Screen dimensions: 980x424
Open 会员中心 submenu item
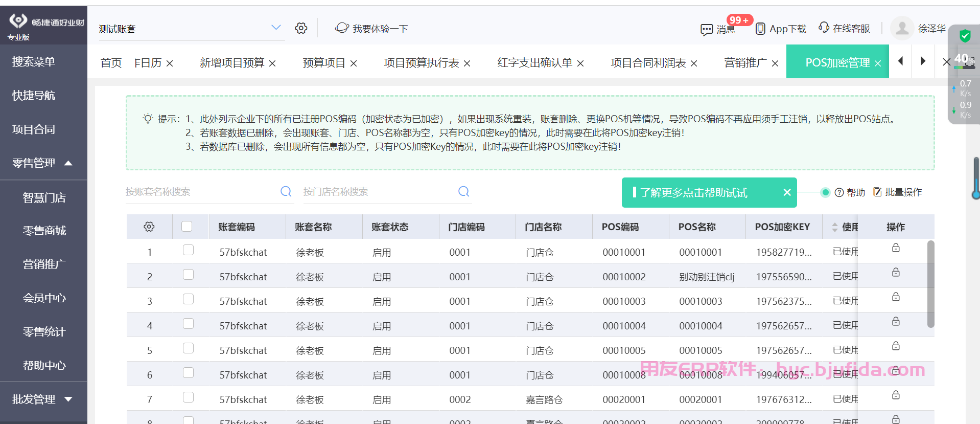43,298
